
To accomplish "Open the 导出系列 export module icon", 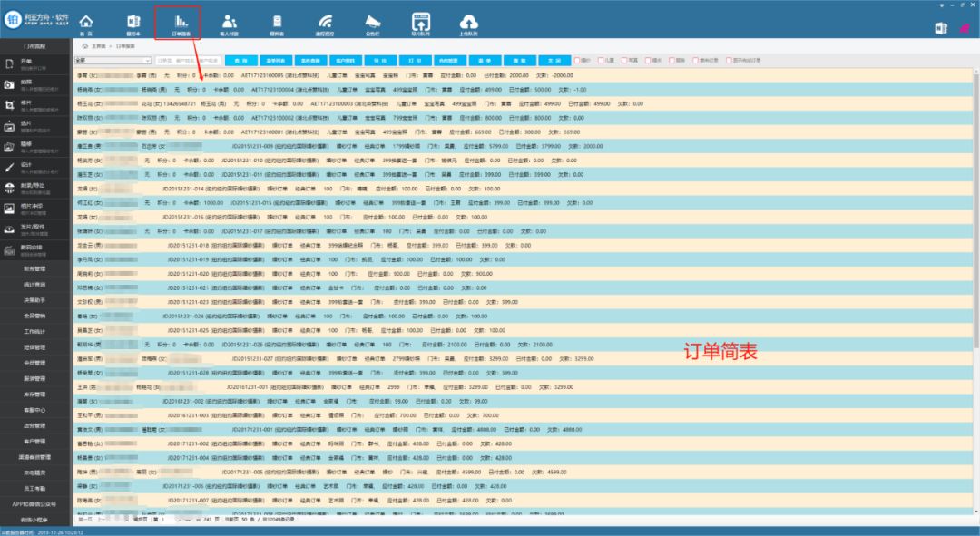I will [419, 20].
